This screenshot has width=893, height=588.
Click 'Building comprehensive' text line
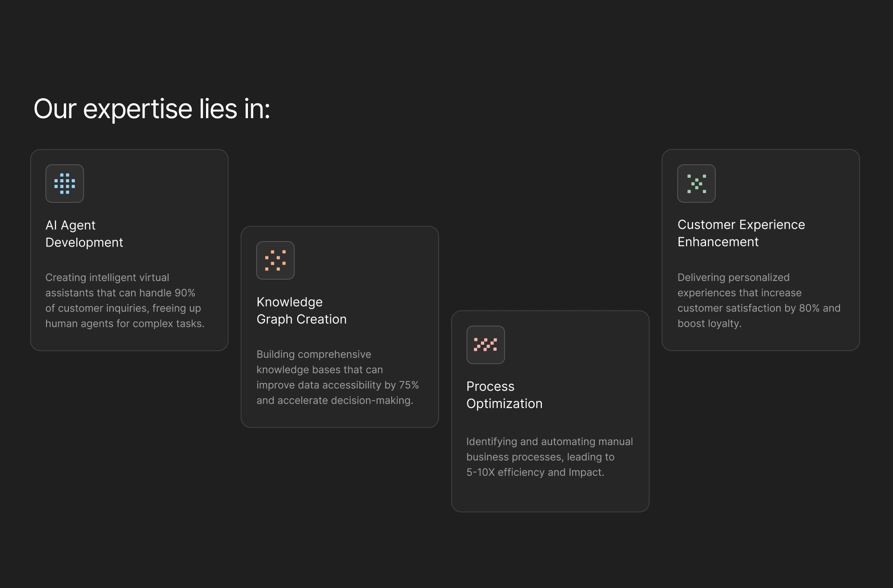coord(314,354)
